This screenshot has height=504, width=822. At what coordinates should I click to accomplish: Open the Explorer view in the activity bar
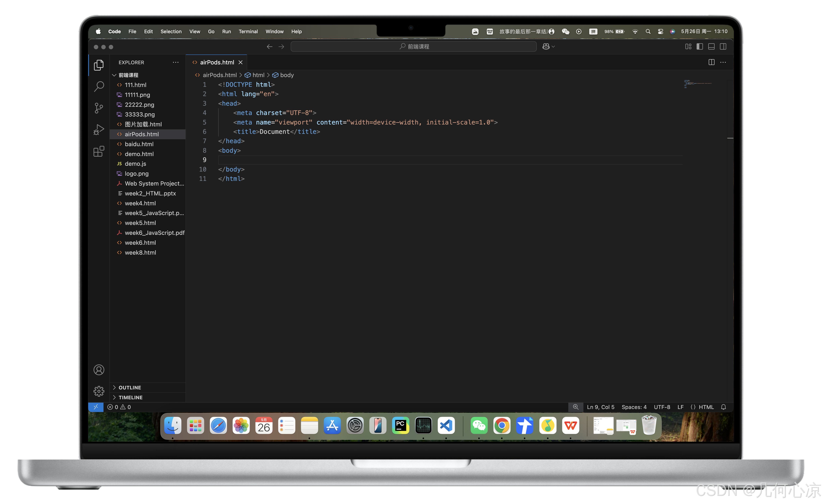[x=99, y=65]
